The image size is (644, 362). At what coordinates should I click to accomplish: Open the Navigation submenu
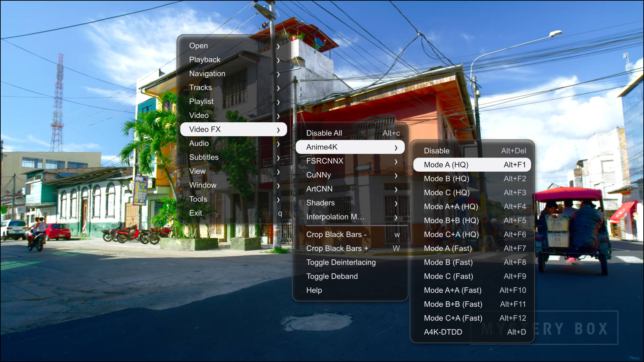point(233,74)
